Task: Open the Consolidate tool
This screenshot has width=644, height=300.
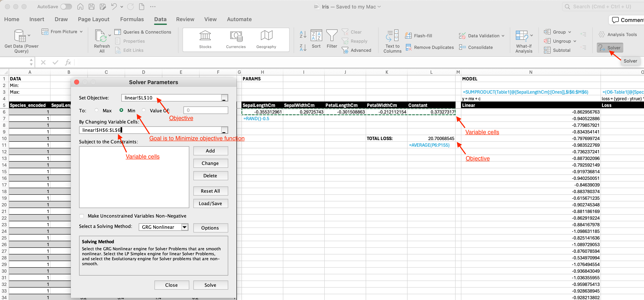Action: [476, 47]
